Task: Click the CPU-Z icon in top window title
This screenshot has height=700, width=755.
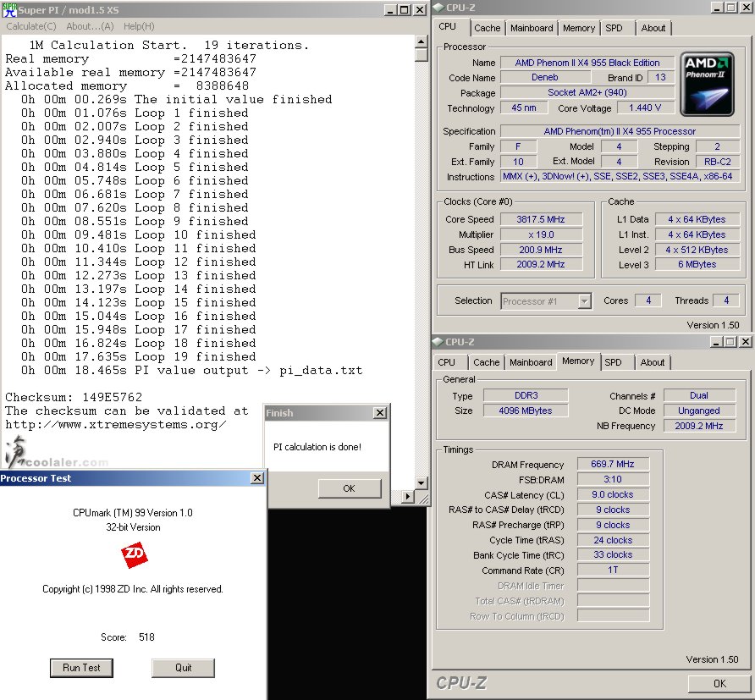Action: pos(438,8)
